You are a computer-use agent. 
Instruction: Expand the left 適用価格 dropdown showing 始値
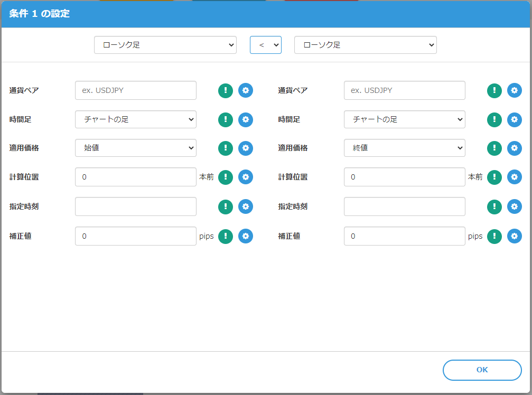(136, 148)
